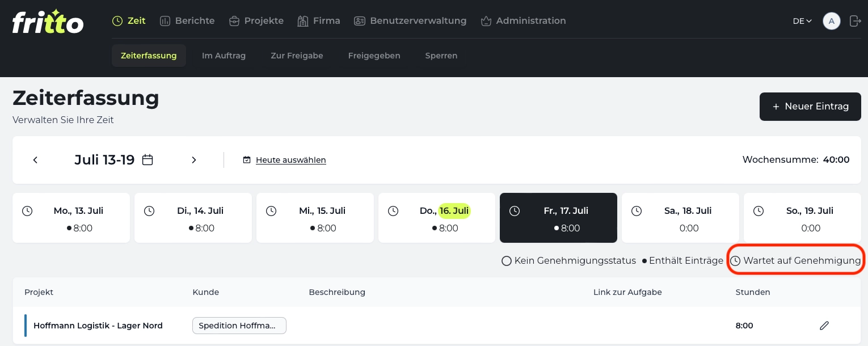Click the clock icon on Mo., 13. Juli card
Viewport: 868px width, 346px height.
(27, 211)
